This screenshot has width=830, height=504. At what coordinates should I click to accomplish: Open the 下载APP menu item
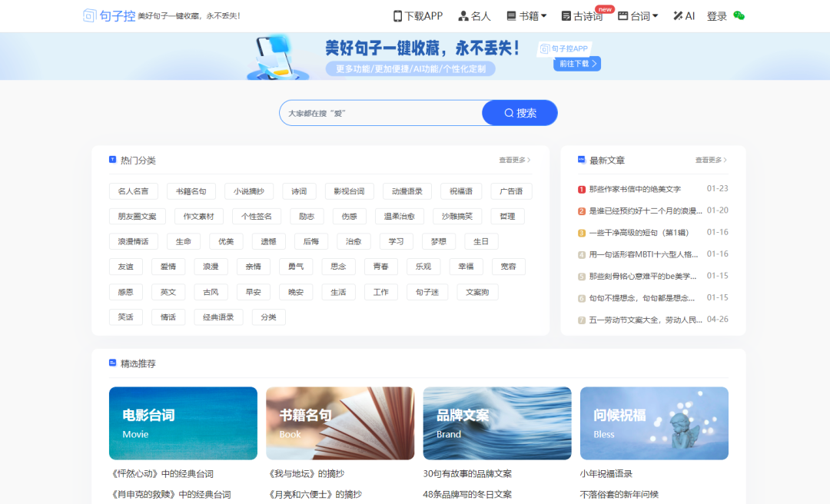[417, 16]
